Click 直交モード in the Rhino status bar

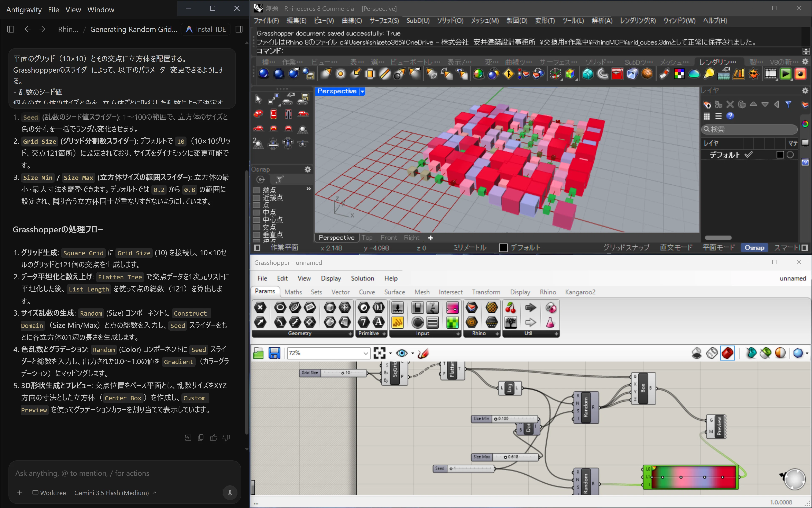[x=676, y=248]
